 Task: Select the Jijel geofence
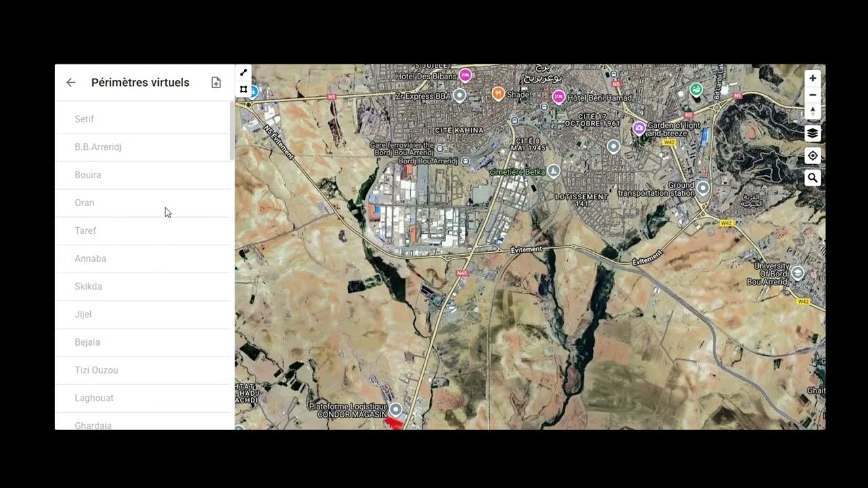[x=142, y=314]
